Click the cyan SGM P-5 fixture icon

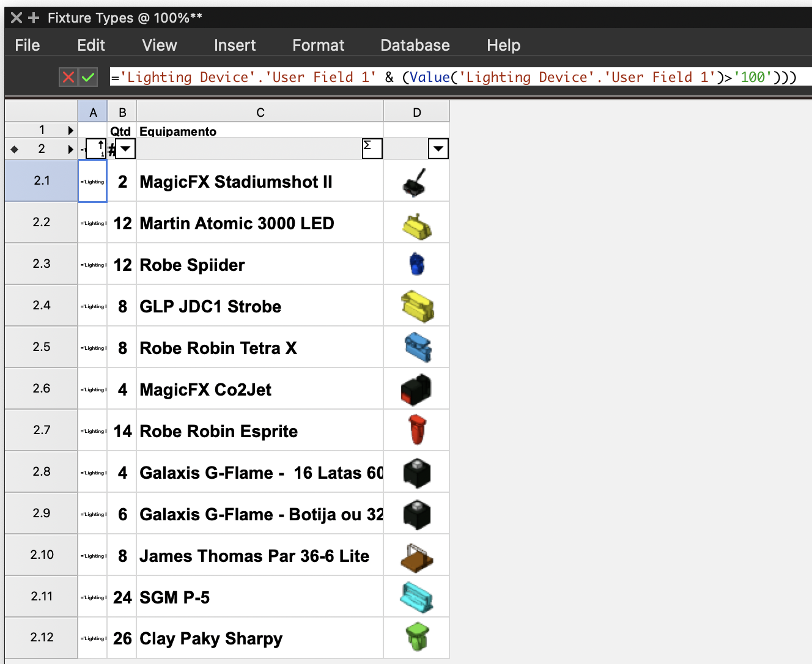(x=416, y=597)
